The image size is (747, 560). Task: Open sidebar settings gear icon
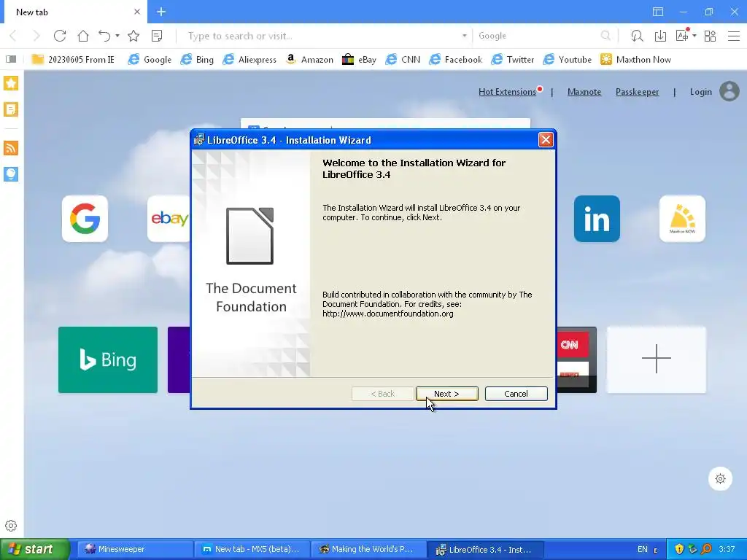11,526
